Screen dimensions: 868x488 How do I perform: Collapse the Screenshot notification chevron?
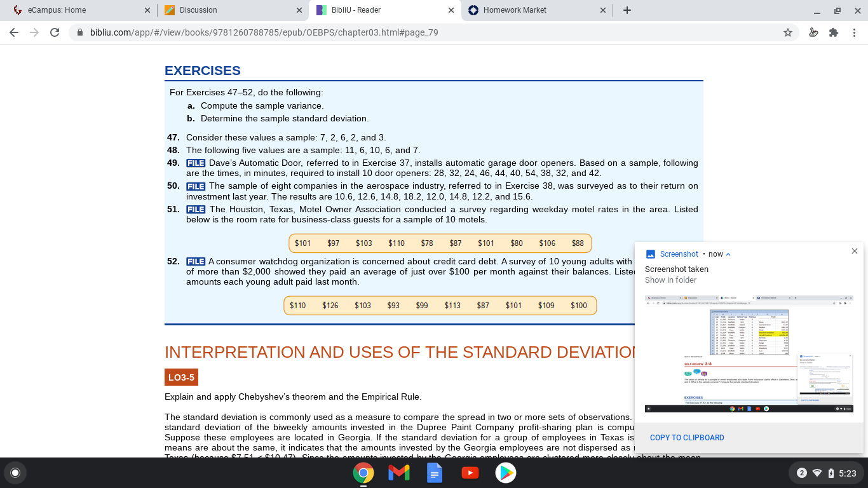tap(728, 254)
